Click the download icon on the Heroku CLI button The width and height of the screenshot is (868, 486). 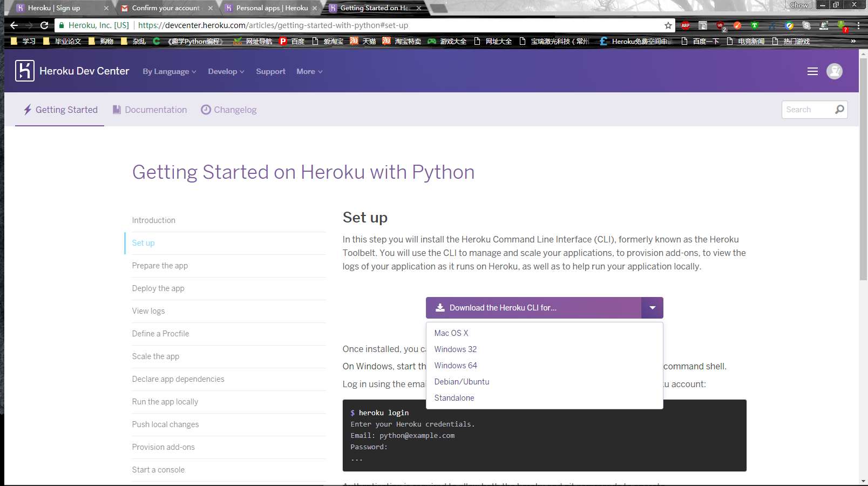tap(439, 307)
